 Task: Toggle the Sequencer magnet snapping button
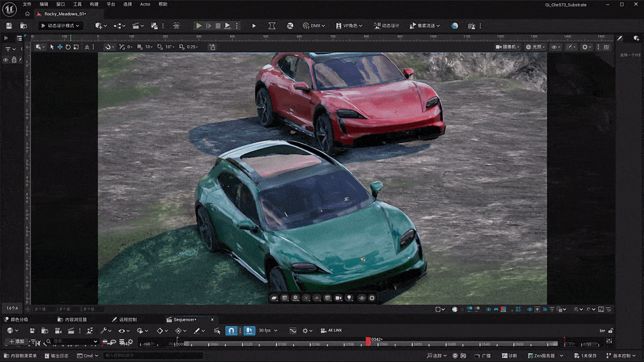[231, 330]
